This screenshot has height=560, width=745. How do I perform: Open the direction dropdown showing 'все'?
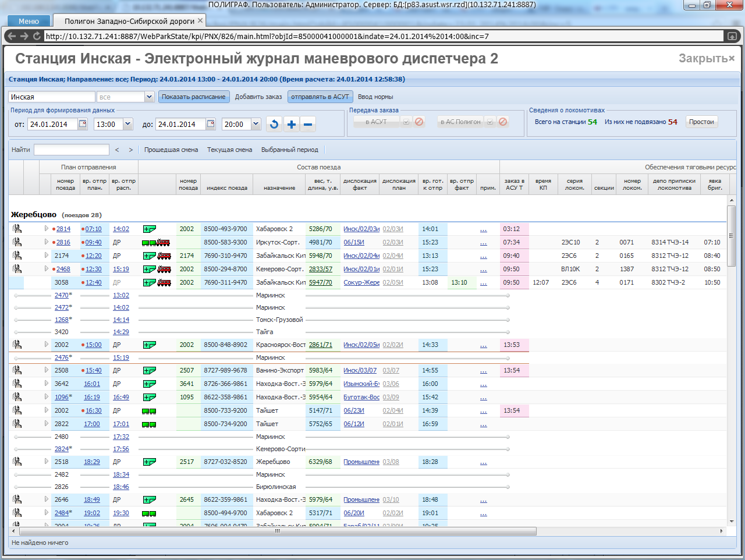coord(149,97)
